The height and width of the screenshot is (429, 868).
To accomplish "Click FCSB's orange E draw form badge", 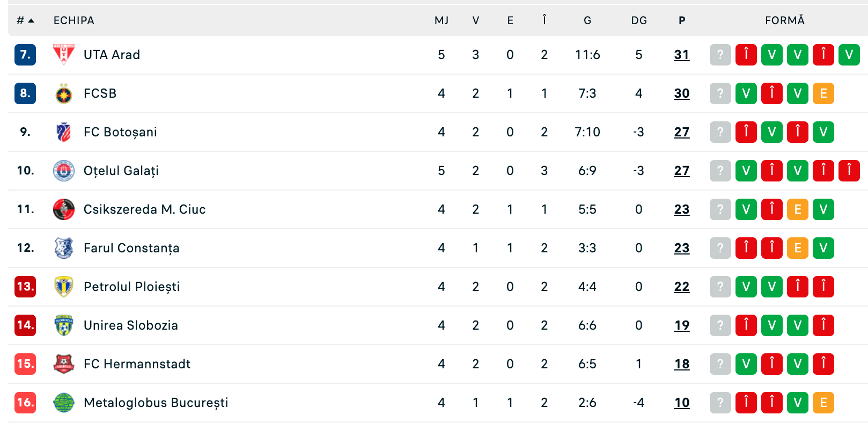I will (x=823, y=93).
